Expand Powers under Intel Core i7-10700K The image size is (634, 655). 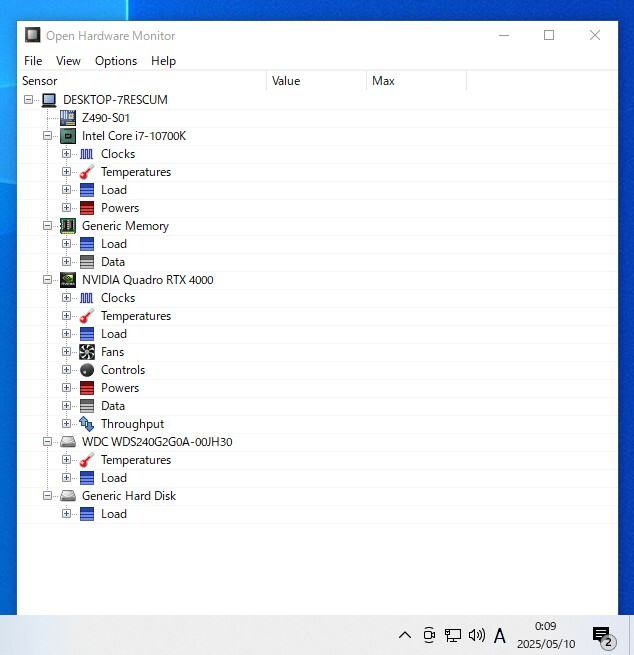click(x=66, y=207)
